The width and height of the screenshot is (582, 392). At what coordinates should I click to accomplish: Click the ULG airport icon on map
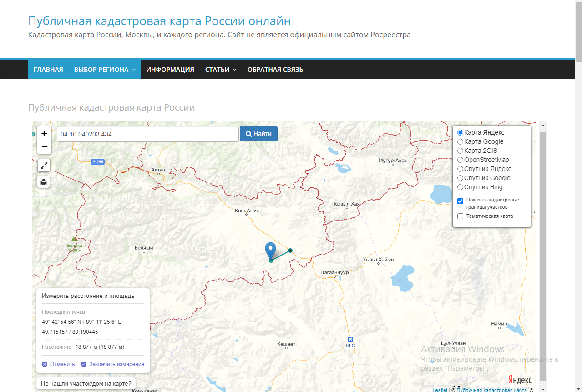(350, 339)
